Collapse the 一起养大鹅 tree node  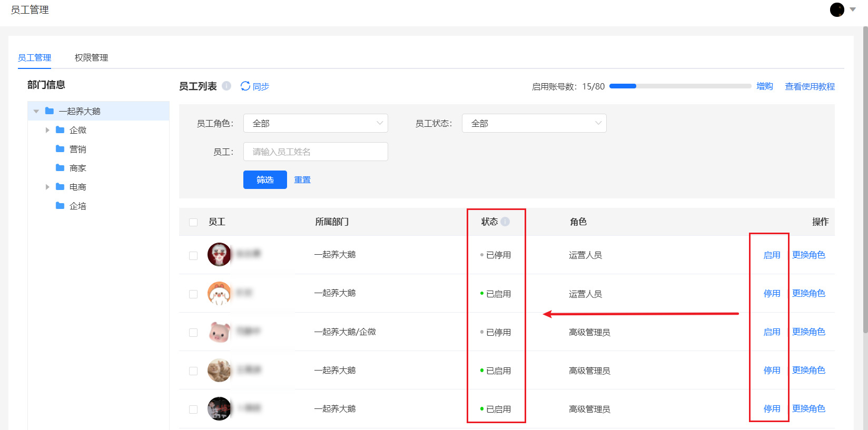coord(36,111)
